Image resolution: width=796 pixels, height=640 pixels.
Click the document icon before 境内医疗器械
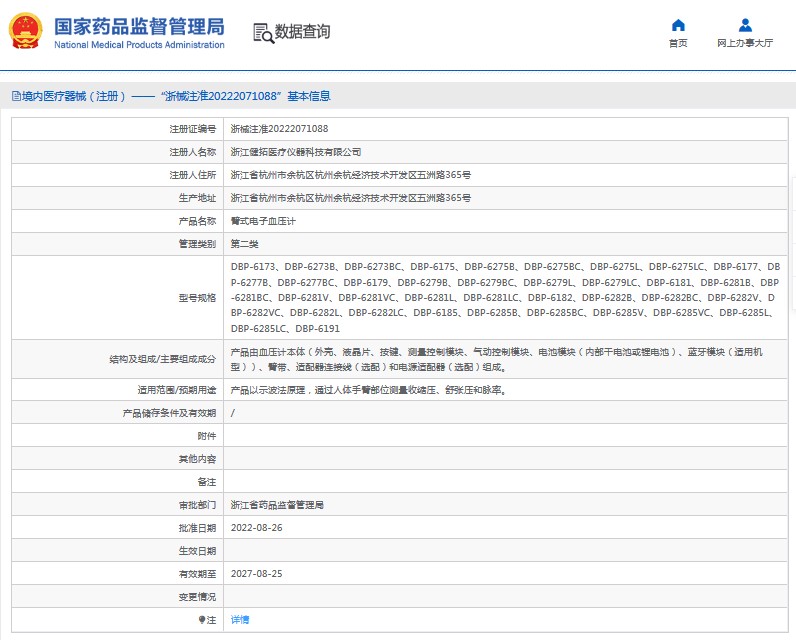[16, 96]
